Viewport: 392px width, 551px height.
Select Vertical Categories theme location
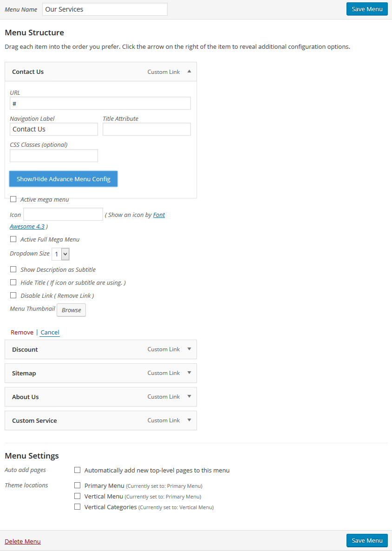point(77,507)
